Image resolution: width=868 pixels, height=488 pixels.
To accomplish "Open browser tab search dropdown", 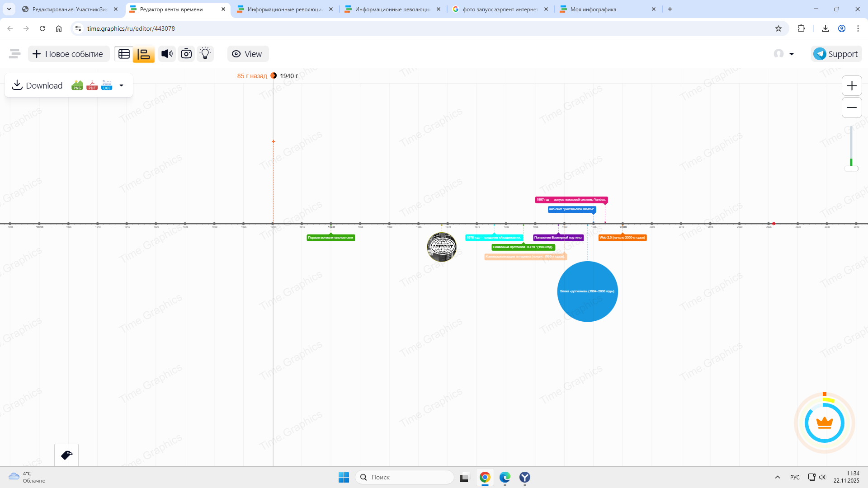I will tap(9, 9).
